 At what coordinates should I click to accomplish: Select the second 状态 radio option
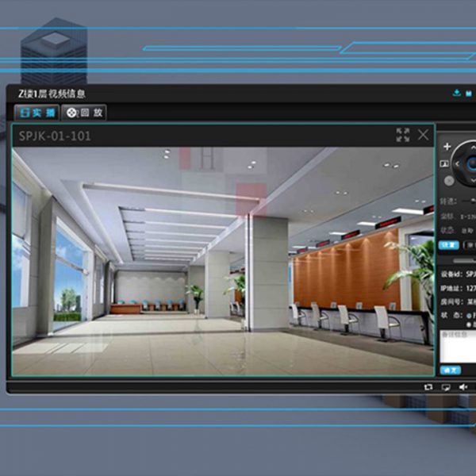tap(470, 324)
